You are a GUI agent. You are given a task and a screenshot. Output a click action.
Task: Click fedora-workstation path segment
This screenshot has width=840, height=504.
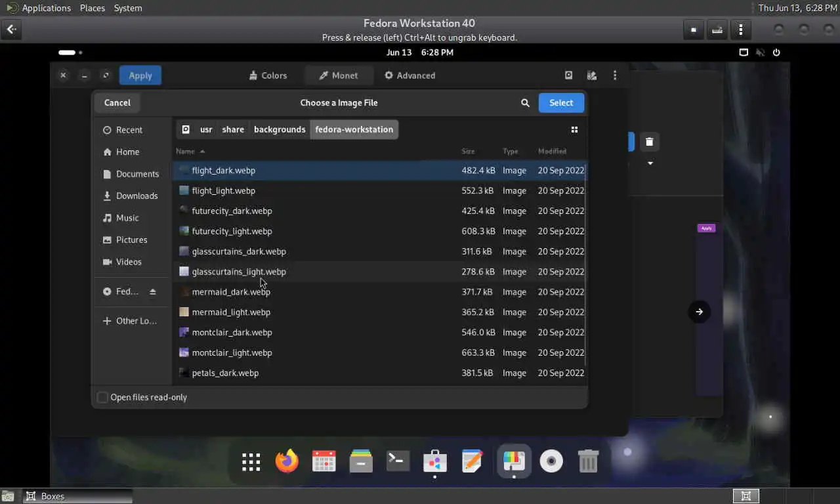tap(354, 129)
